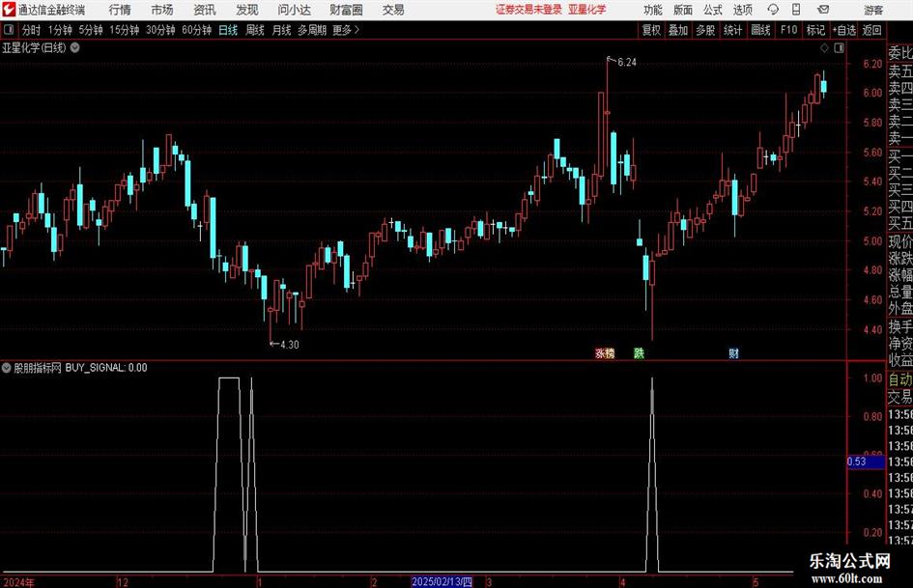This screenshot has width=913, height=588.
Task: Click the 2024年 timeline label
Action: pyautogui.click(x=18, y=582)
